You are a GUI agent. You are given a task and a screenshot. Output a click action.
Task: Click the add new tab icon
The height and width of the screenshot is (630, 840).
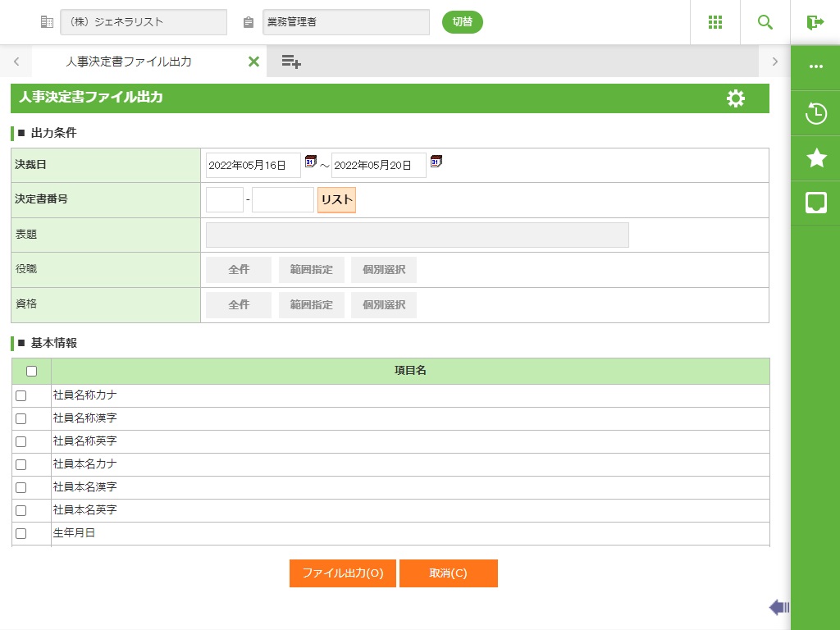pyautogui.click(x=291, y=62)
